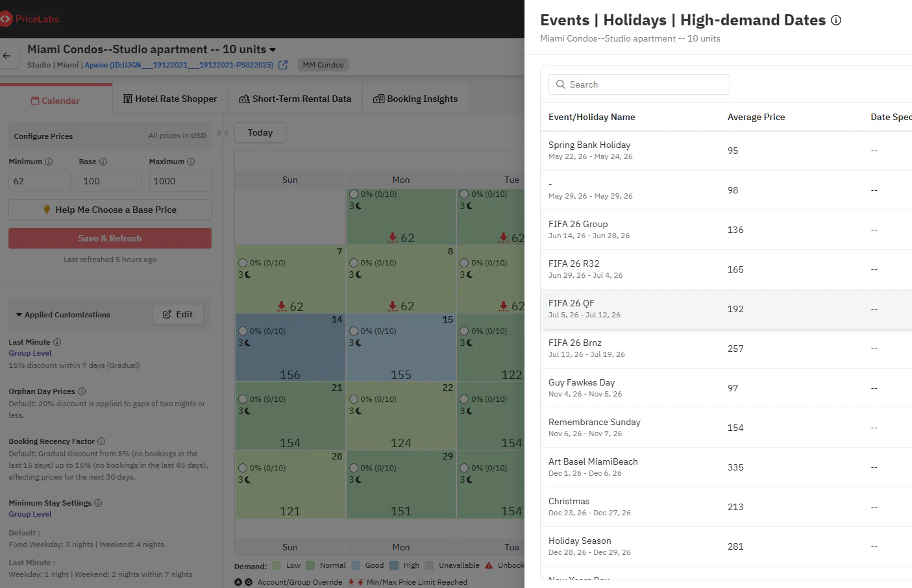The height and width of the screenshot is (588, 912).
Task: Click the MM Condos tag
Action: coord(323,65)
